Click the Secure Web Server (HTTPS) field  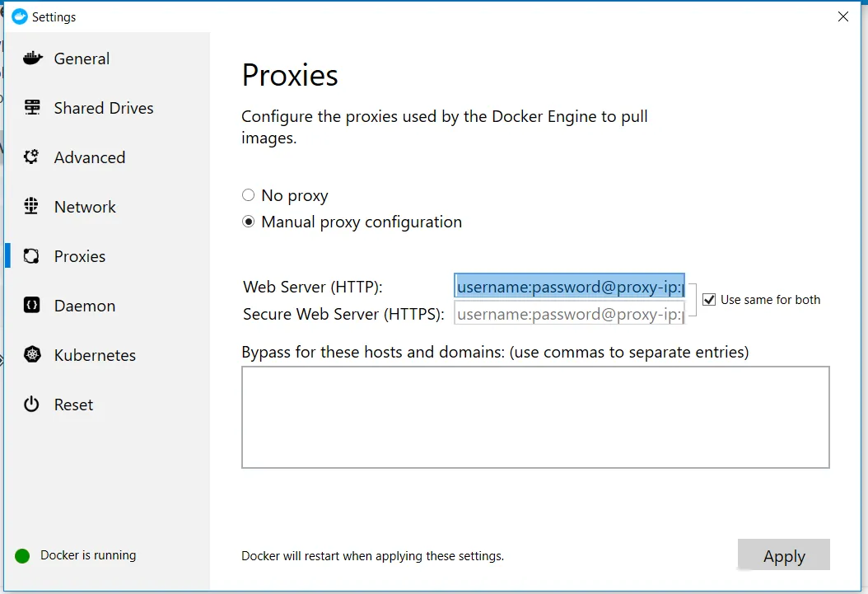[569, 314]
